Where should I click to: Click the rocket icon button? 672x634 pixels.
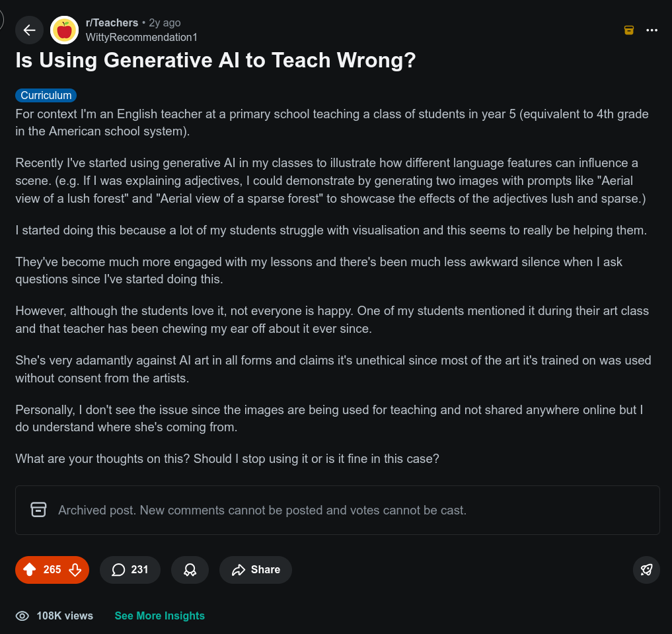coord(646,570)
